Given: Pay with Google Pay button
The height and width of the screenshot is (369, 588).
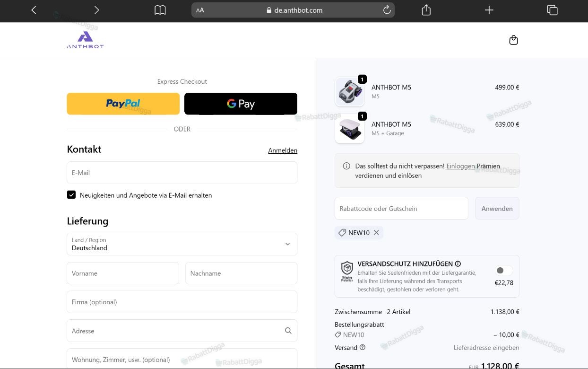Looking at the screenshot, I should coord(241,104).
